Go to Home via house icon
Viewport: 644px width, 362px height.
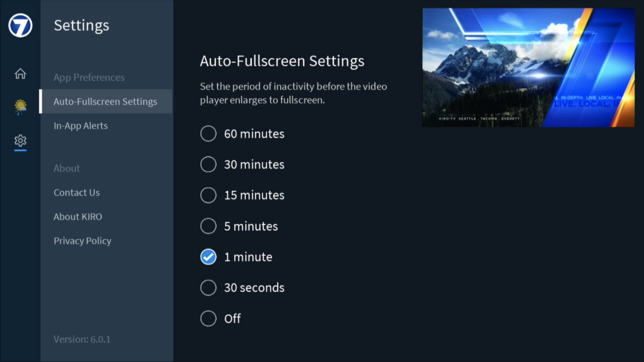(20, 74)
